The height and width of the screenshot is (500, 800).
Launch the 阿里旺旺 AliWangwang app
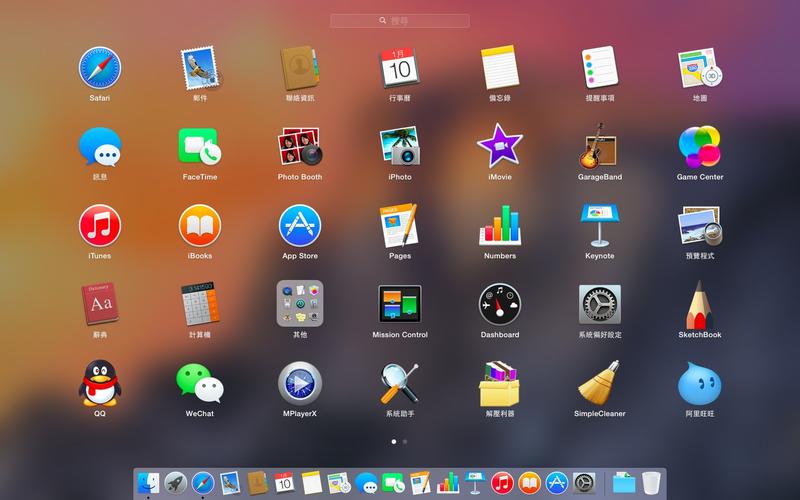point(699,384)
